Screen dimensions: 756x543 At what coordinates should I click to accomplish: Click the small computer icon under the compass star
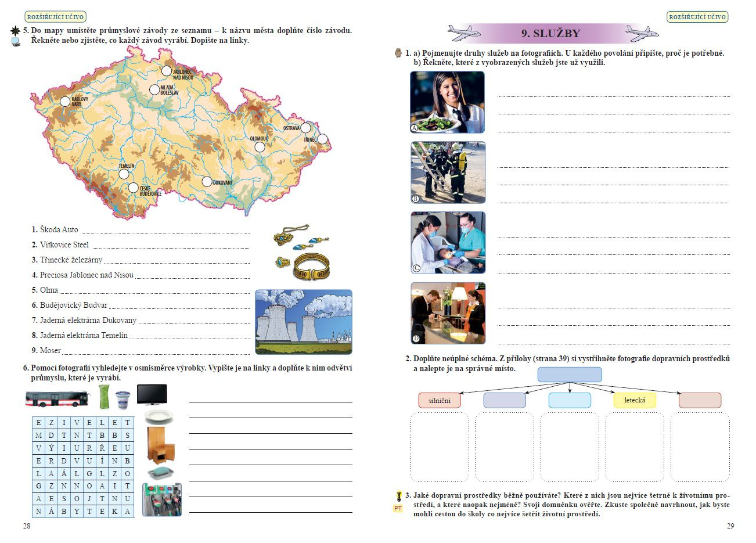16,42
